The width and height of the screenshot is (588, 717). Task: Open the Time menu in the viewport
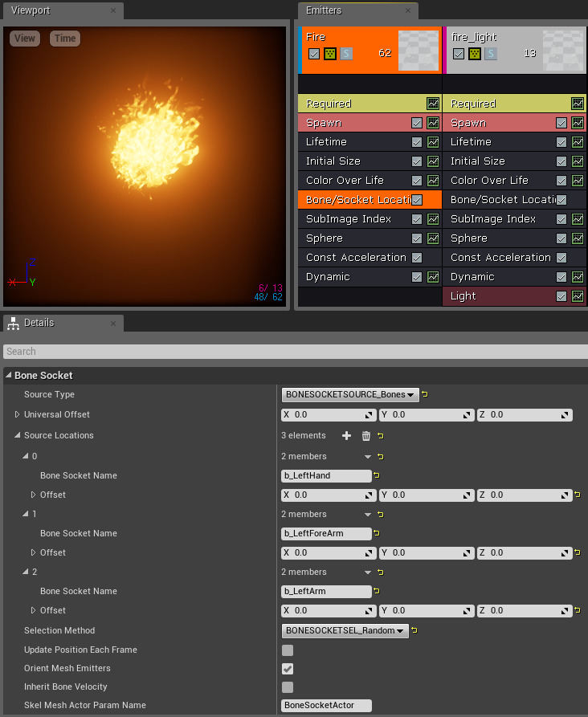(65, 38)
